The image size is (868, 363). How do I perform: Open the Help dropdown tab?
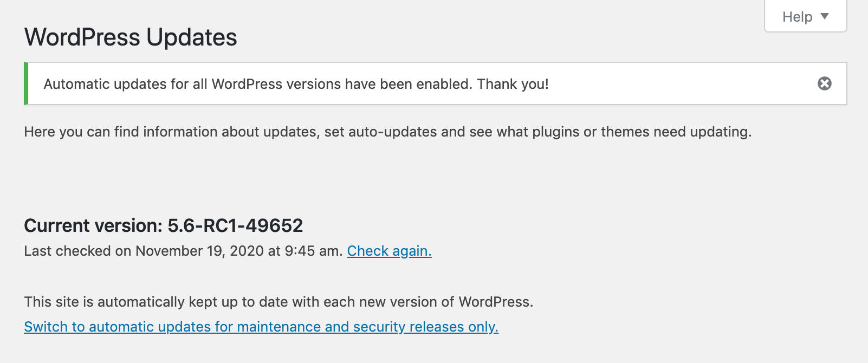click(x=805, y=17)
